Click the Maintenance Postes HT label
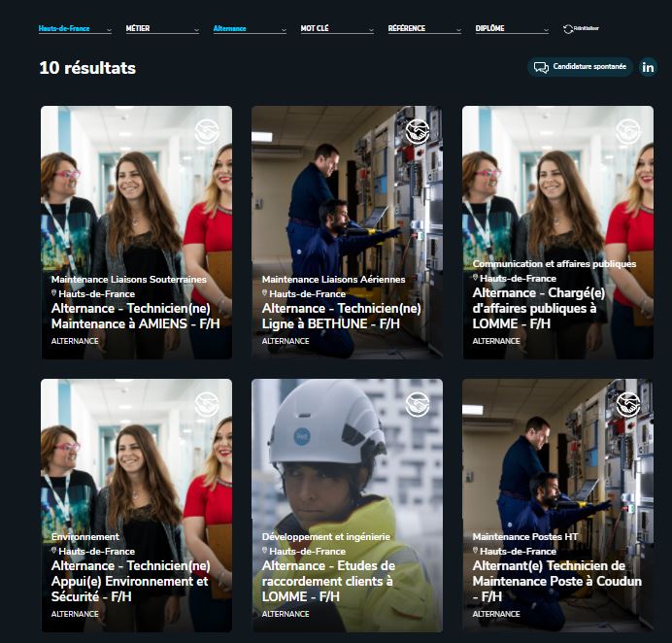672x643 pixels. (x=525, y=537)
